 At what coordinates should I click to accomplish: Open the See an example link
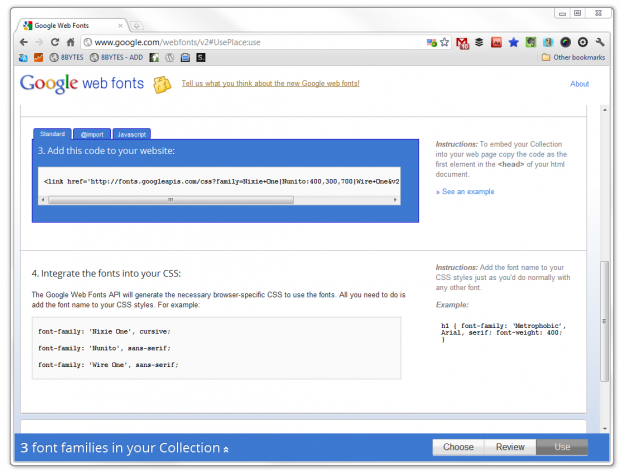pos(465,191)
